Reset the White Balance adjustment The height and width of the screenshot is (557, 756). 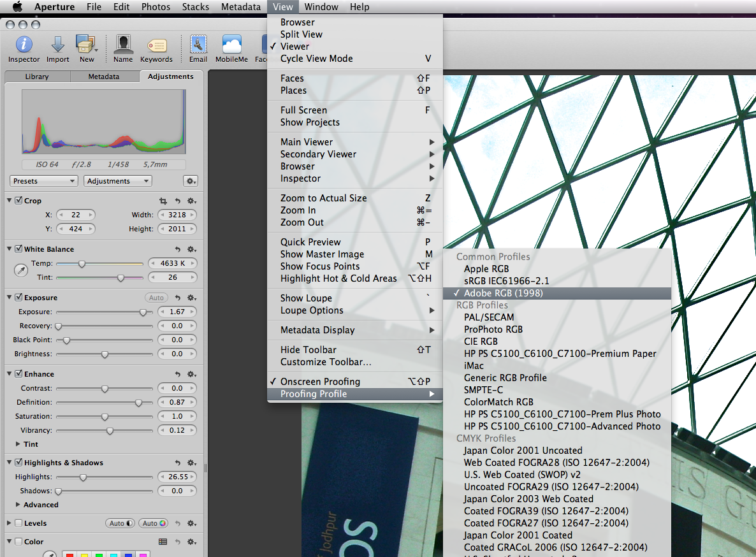coord(177,249)
